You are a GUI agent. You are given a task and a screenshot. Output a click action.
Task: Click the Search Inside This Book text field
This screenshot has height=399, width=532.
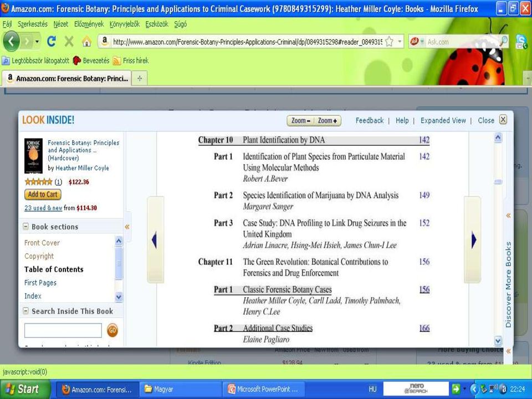(x=63, y=330)
